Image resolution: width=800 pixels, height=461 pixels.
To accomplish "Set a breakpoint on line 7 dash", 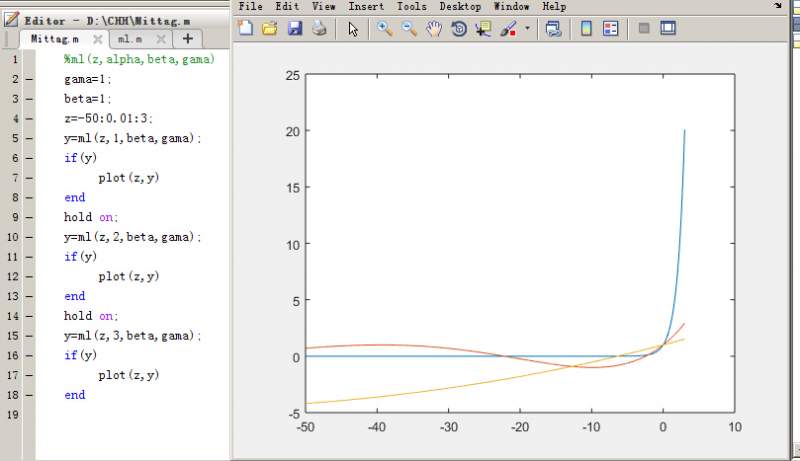I will (x=29, y=178).
